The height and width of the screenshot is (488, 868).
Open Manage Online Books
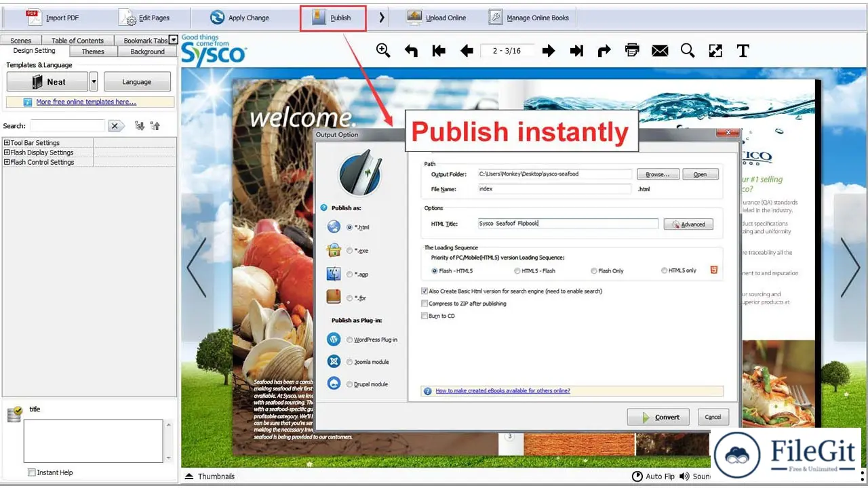click(529, 18)
